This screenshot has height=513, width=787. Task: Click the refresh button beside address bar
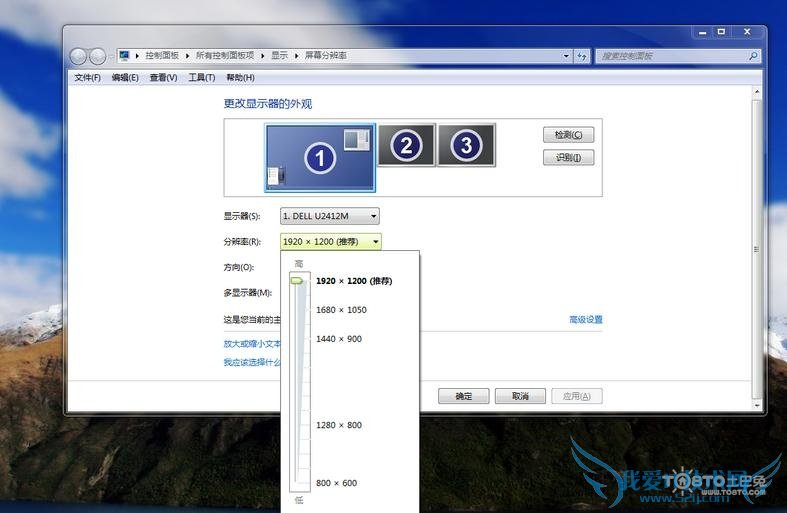pos(582,56)
